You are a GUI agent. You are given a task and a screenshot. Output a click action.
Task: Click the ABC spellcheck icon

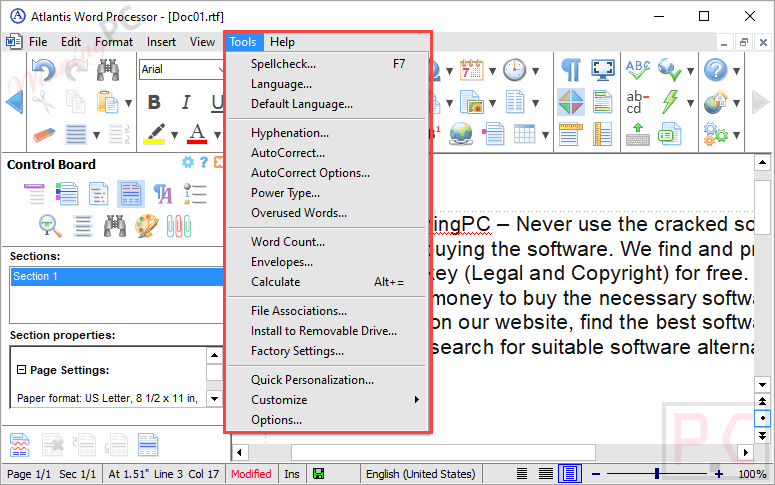click(x=638, y=70)
